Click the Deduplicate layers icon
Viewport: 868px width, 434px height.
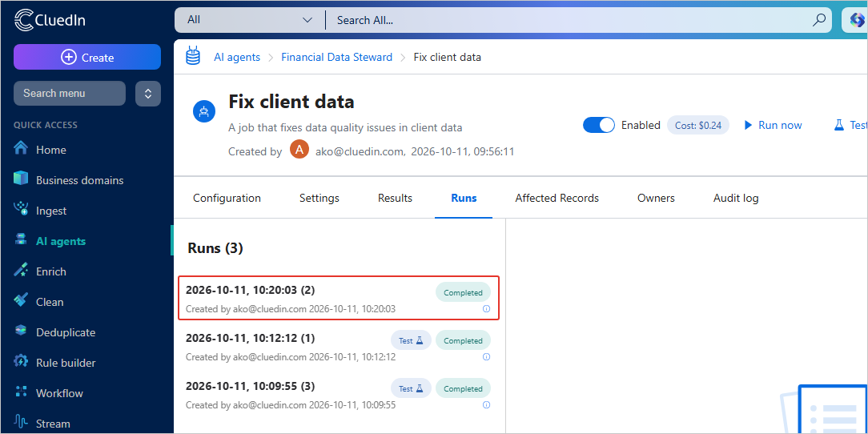tap(21, 331)
